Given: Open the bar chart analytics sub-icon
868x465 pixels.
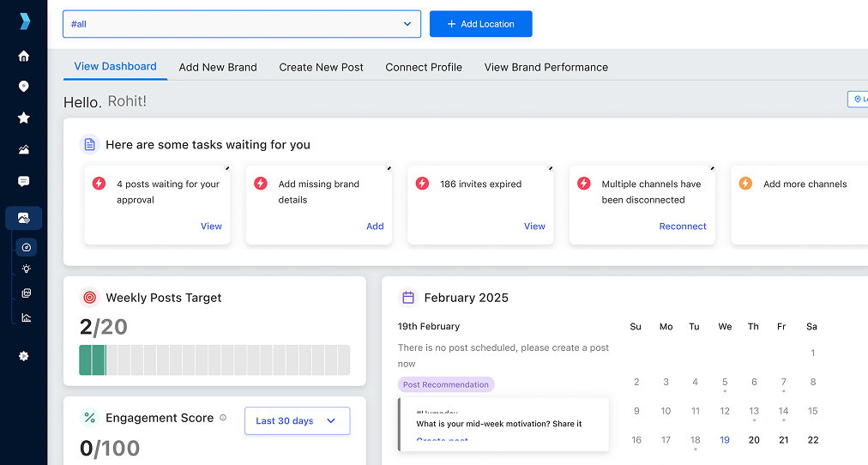Looking at the screenshot, I should pos(27,317).
